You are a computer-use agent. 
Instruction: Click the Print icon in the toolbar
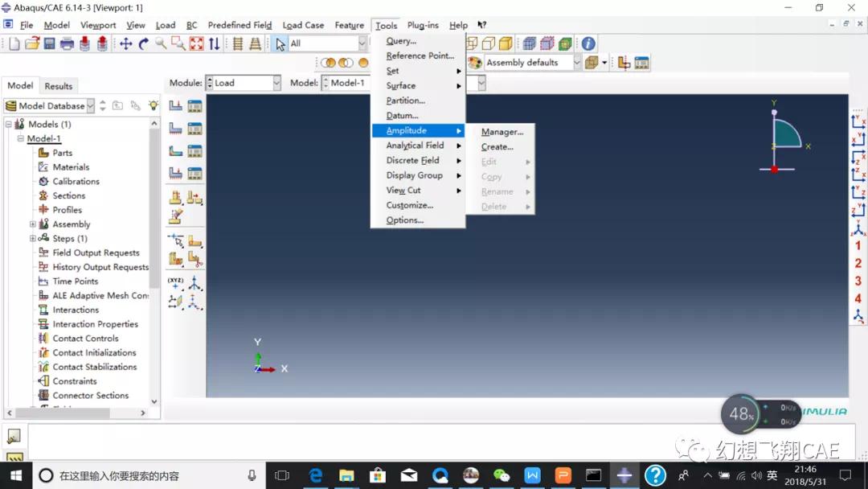(67, 43)
